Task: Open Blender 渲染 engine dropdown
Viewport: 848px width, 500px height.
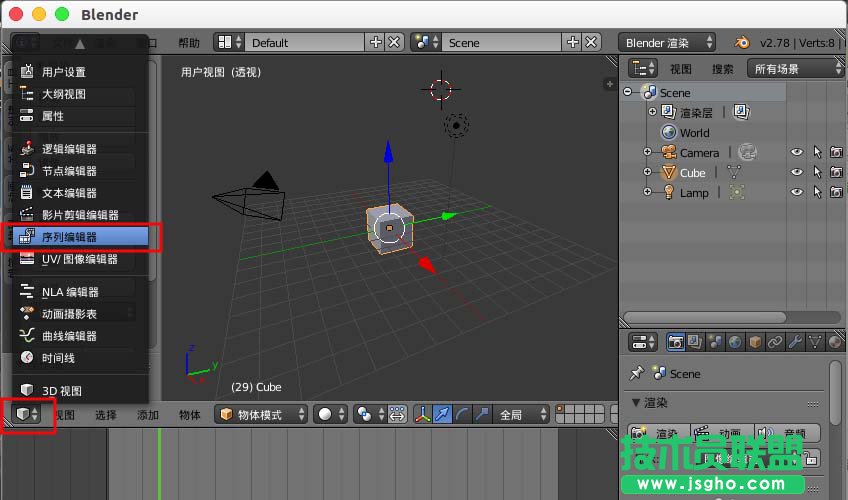Action: coord(667,42)
